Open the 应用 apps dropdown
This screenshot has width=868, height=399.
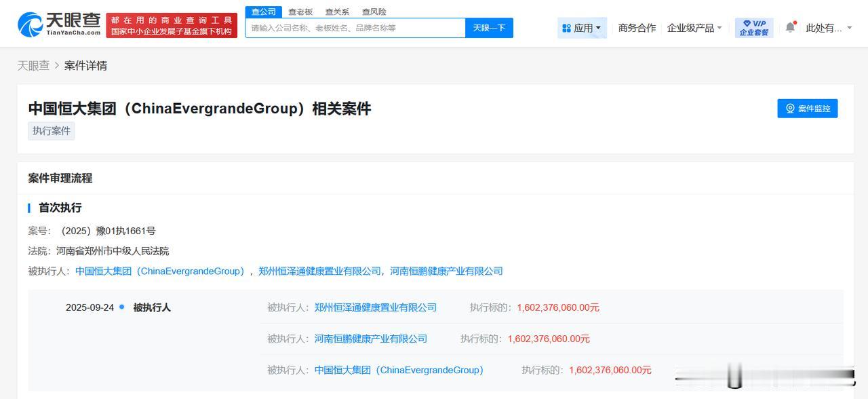point(582,28)
